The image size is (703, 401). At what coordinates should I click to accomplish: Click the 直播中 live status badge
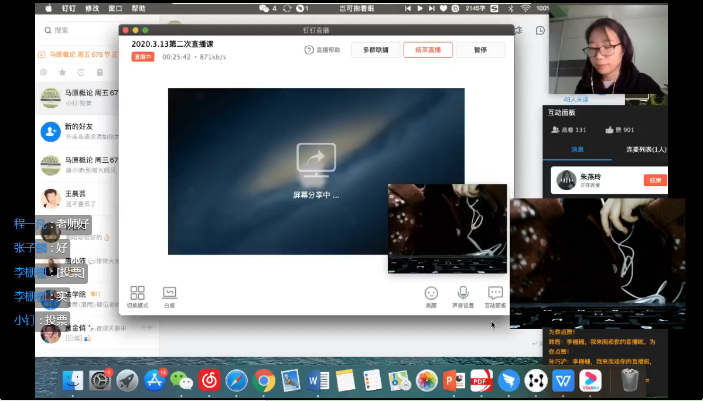tap(143, 57)
